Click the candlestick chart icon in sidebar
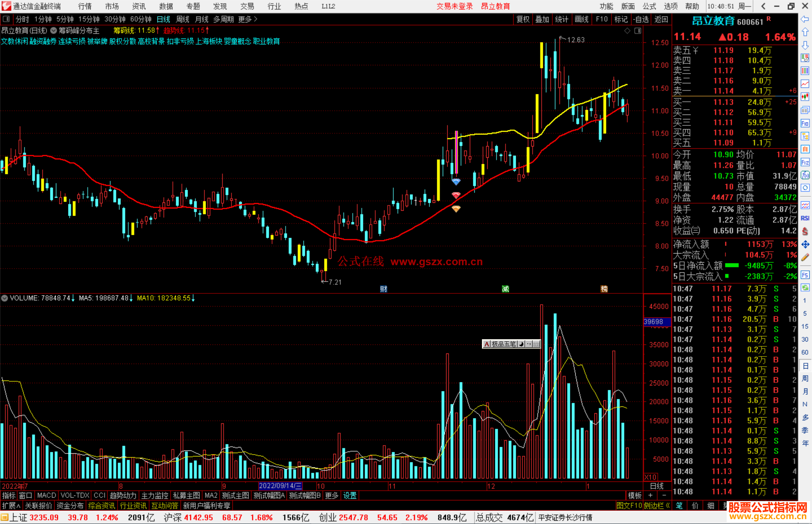The height and width of the screenshot is (524, 812). [805, 97]
